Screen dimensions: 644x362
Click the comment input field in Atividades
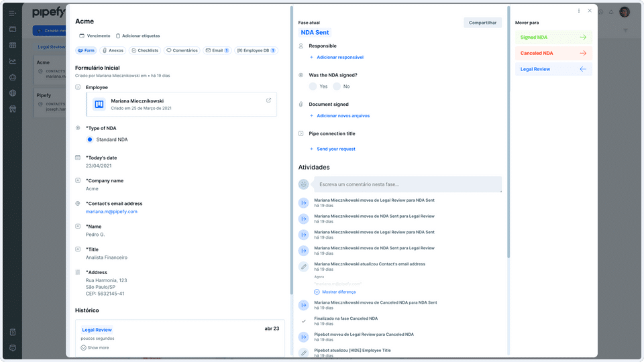(407, 184)
